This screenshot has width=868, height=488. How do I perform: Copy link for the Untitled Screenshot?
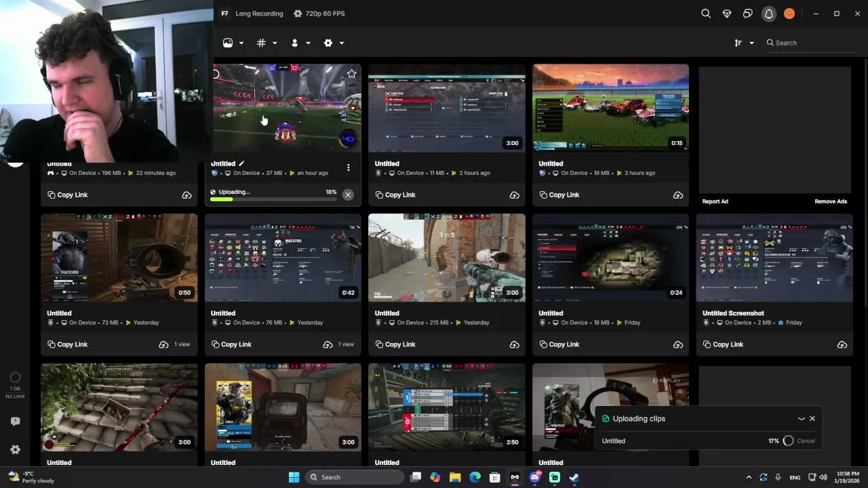723,344
